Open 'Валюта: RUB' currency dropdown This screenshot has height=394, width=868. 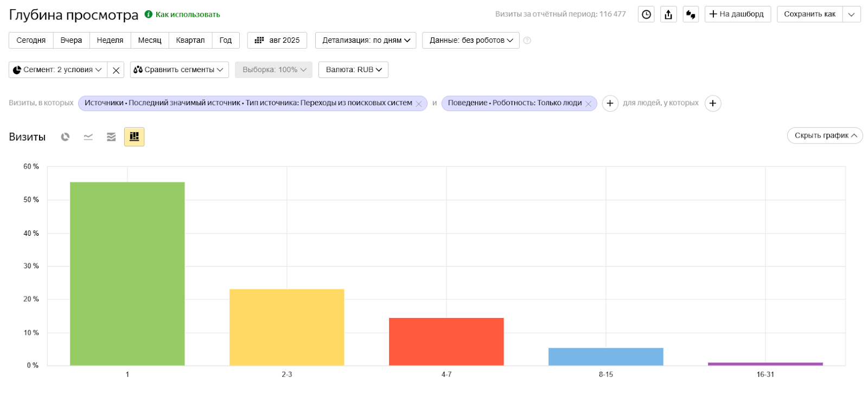coord(353,70)
